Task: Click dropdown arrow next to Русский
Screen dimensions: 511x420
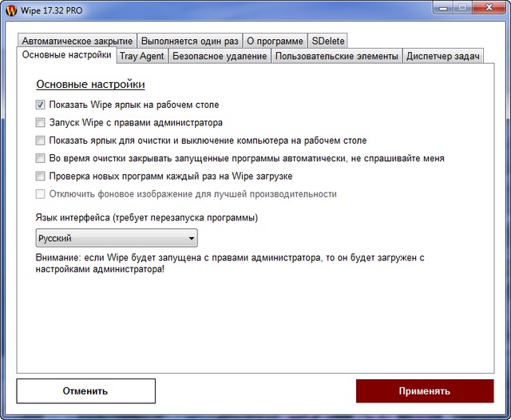Action: tap(191, 238)
